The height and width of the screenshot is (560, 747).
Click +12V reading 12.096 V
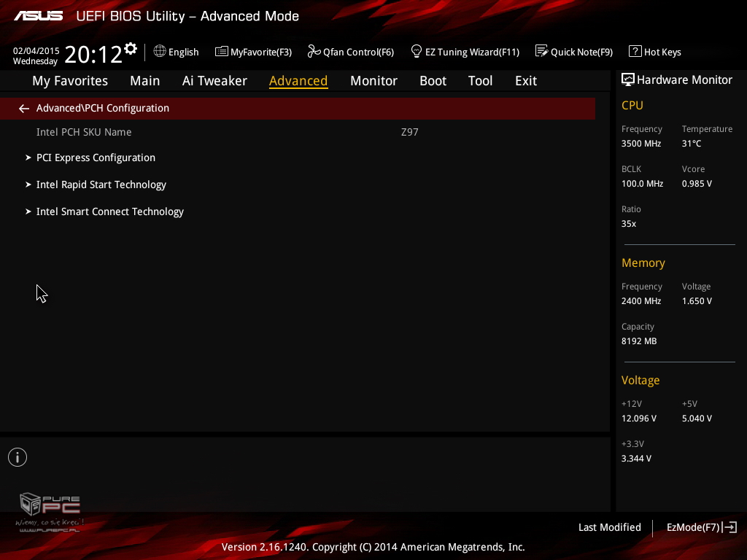click(639, 418)
